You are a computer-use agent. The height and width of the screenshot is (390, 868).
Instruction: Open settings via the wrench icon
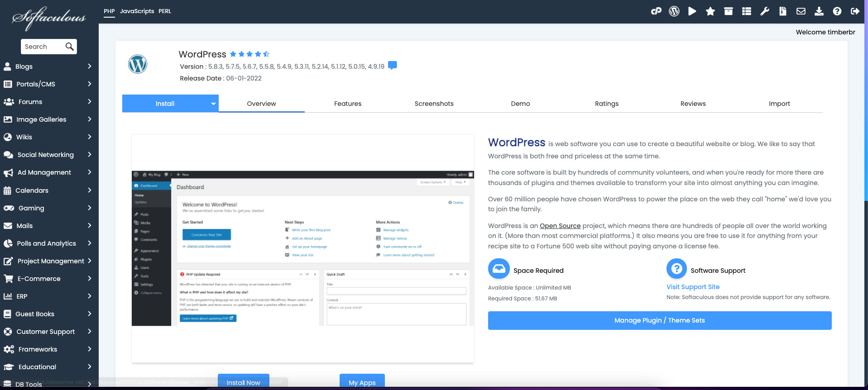tap(765, 11)
